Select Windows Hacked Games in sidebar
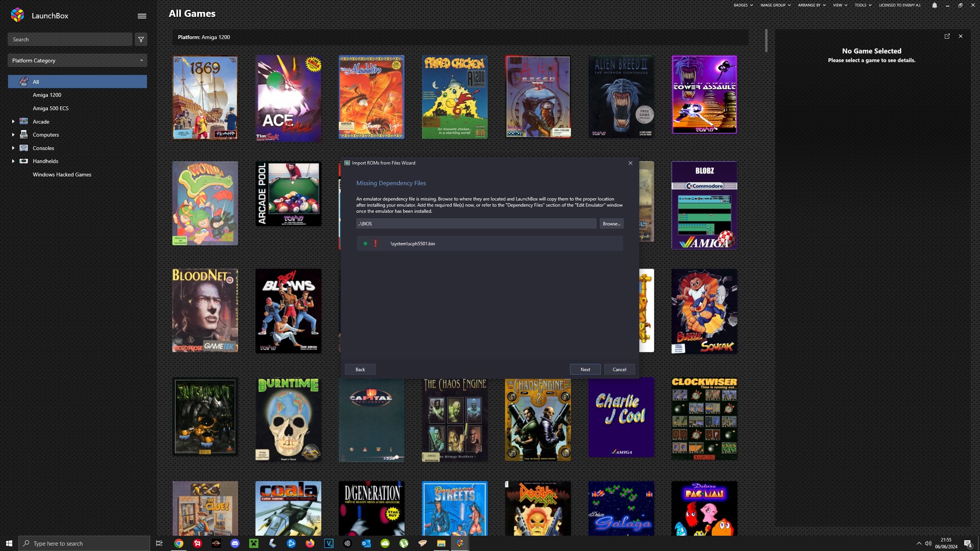980x551 pixels. coord(62,174)
